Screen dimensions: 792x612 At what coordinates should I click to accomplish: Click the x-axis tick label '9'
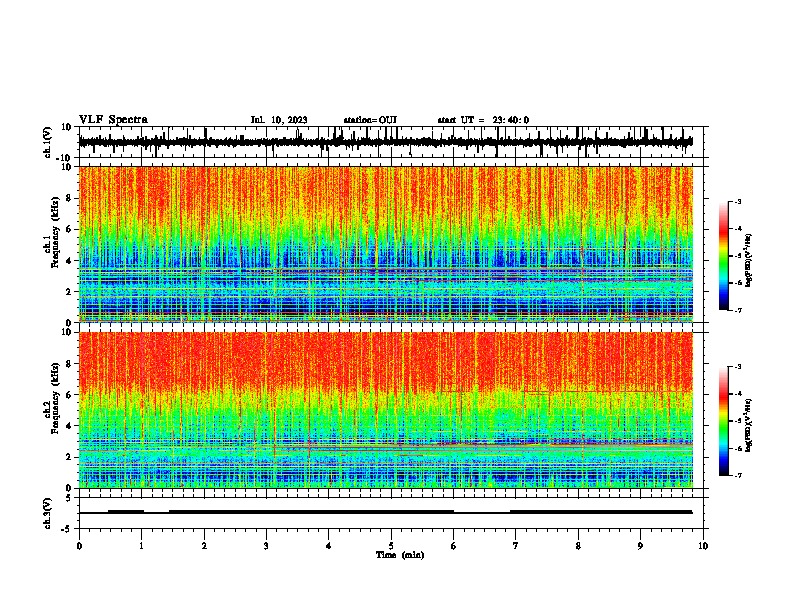pyautogui.click(x=640, y=546)
